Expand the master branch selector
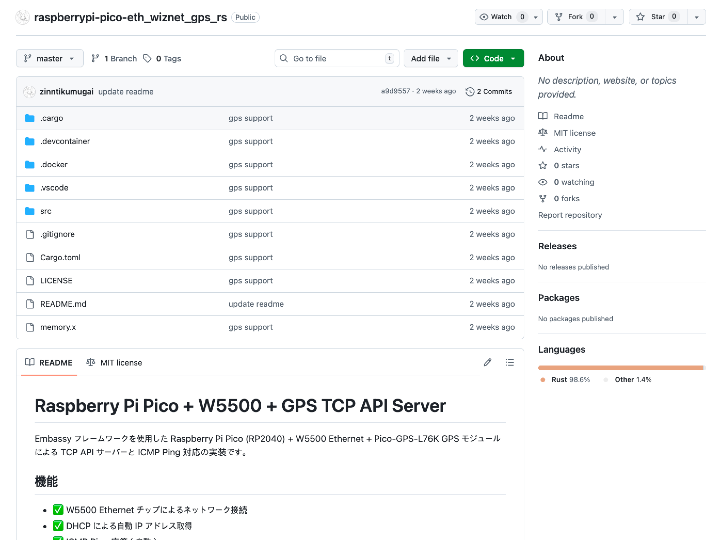The height and width of the screenshot is (540, 720). [49, 58]
